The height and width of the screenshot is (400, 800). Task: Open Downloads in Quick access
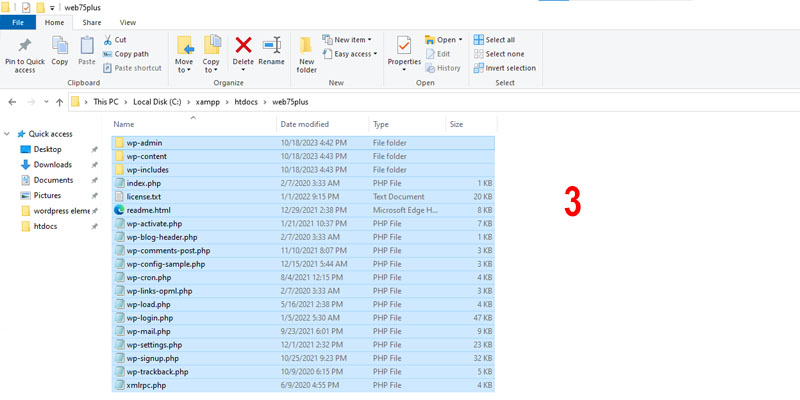53,165
